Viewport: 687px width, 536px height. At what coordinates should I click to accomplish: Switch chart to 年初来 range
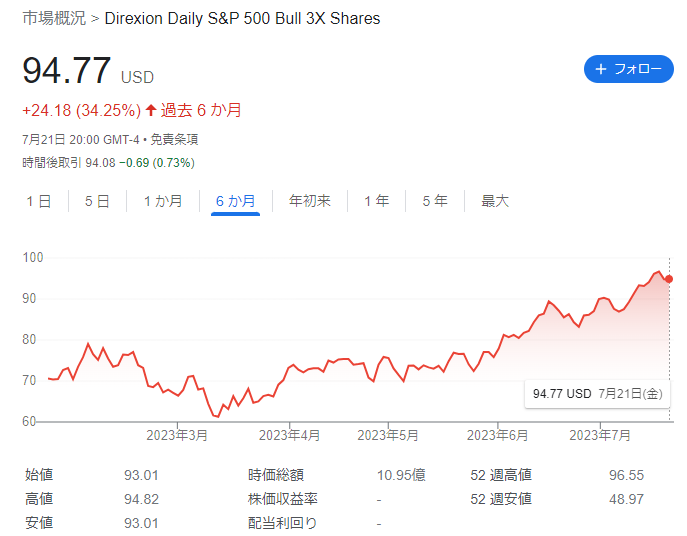[x=310, y=201]
